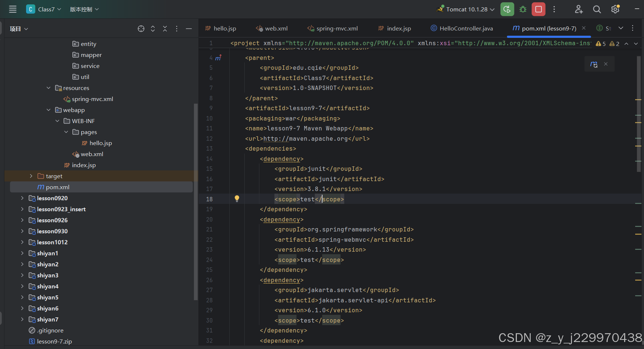
Task: Reload Maven changes via floating Maven icon
Action: (x=594, y=64)
